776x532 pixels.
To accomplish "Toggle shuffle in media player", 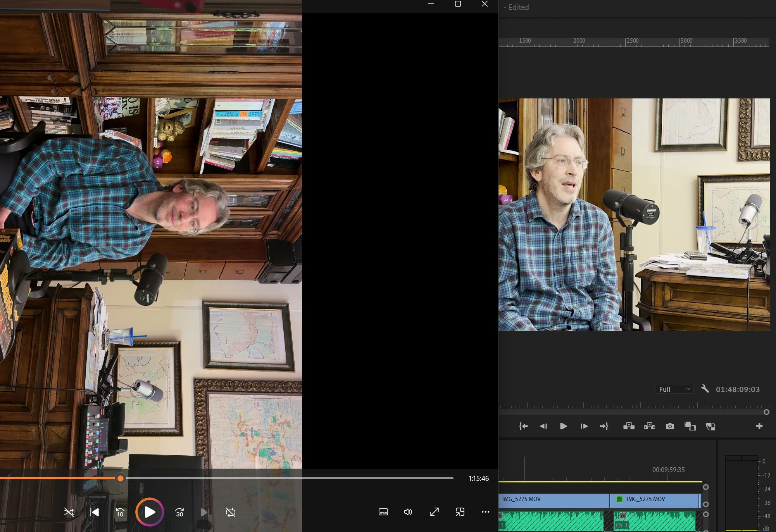I will tap(69, 512).
